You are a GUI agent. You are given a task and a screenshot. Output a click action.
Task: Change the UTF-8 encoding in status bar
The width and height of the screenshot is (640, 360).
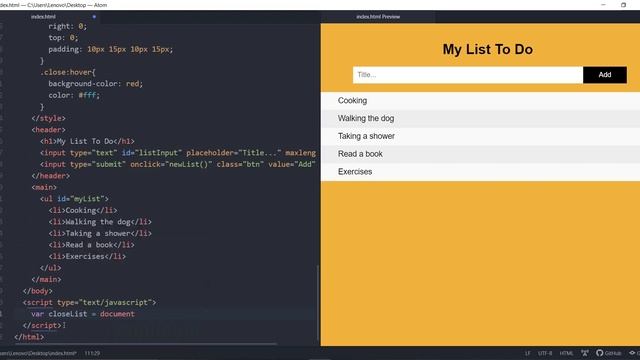[545, 353]
